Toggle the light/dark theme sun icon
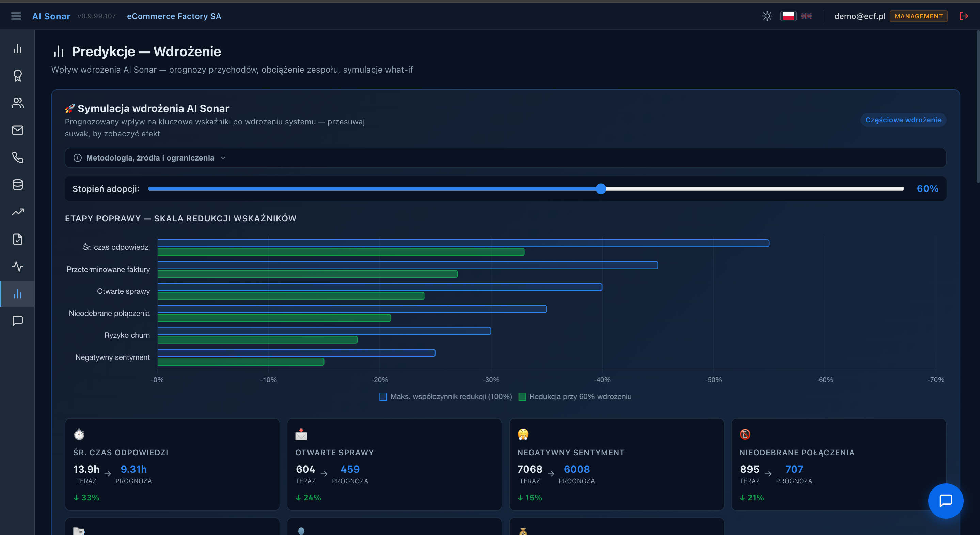 pos(767,16)
